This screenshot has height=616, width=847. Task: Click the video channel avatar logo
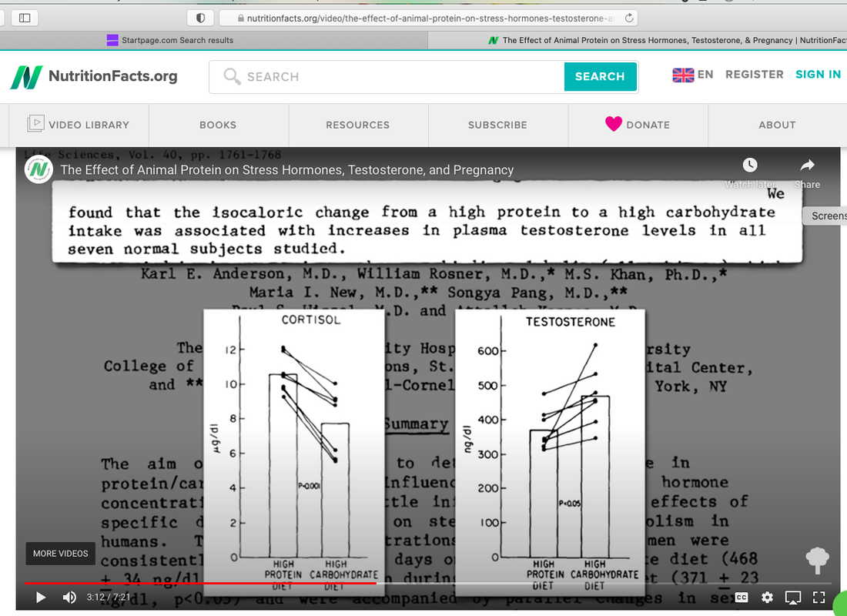[x=39, y=169]
